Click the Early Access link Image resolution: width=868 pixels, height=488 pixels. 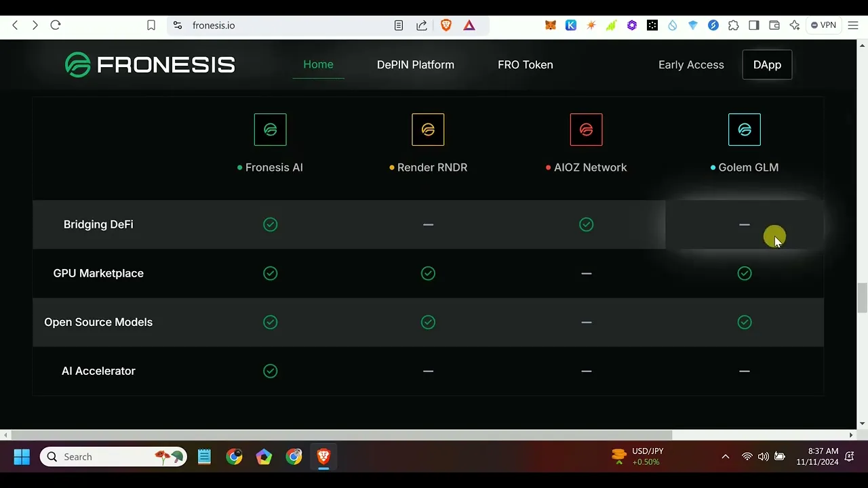coord(691,64)
